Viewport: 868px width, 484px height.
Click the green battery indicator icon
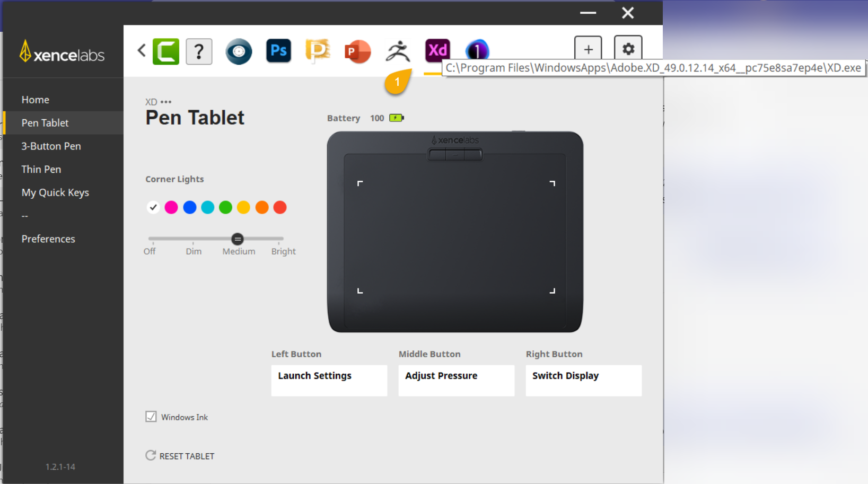point(397,118)
